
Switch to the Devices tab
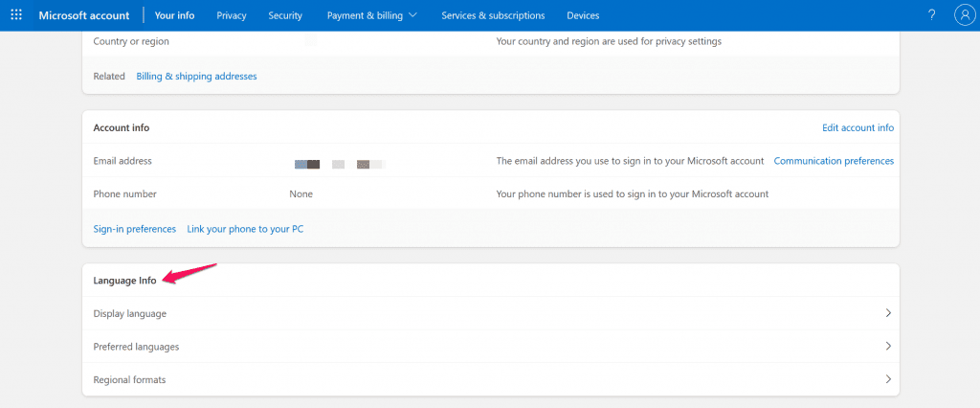(x=583, y=15)
